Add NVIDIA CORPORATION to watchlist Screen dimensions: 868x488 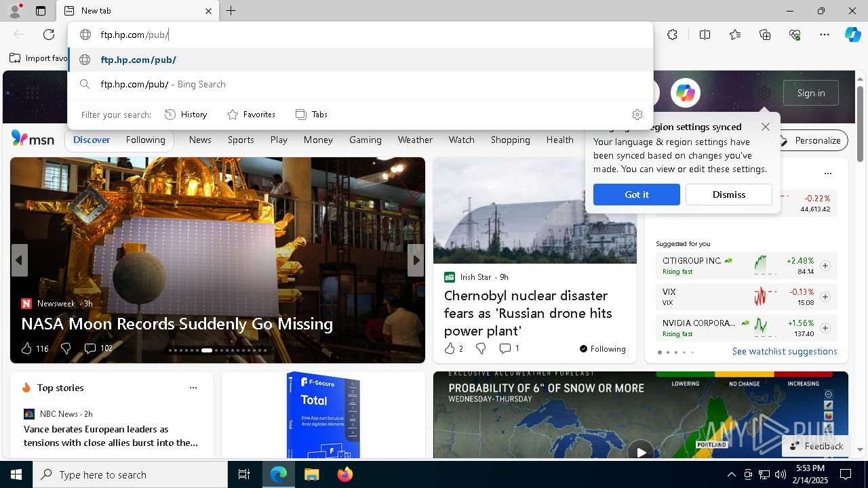(825, 328)
